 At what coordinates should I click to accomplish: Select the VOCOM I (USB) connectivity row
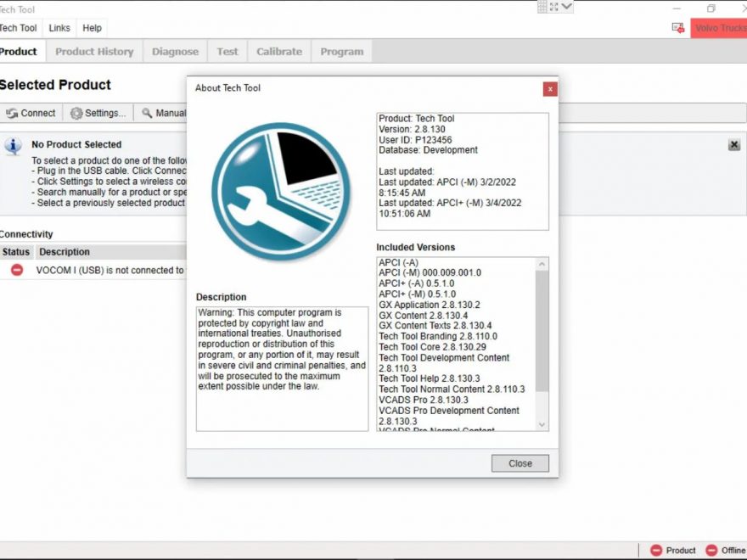pyautogui.click(x=93, y=270)
